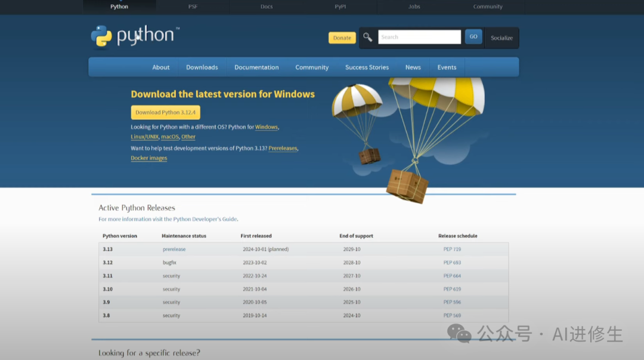644x360 pixels.
Task: Open the Socialize menu
Action: pyautogui.click(x=501, y=38)
